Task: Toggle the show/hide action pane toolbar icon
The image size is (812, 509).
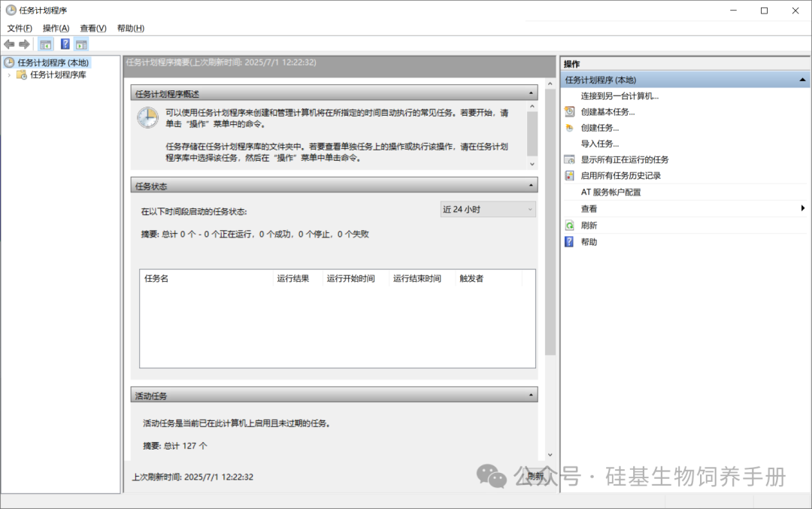Action: point(81,44)
